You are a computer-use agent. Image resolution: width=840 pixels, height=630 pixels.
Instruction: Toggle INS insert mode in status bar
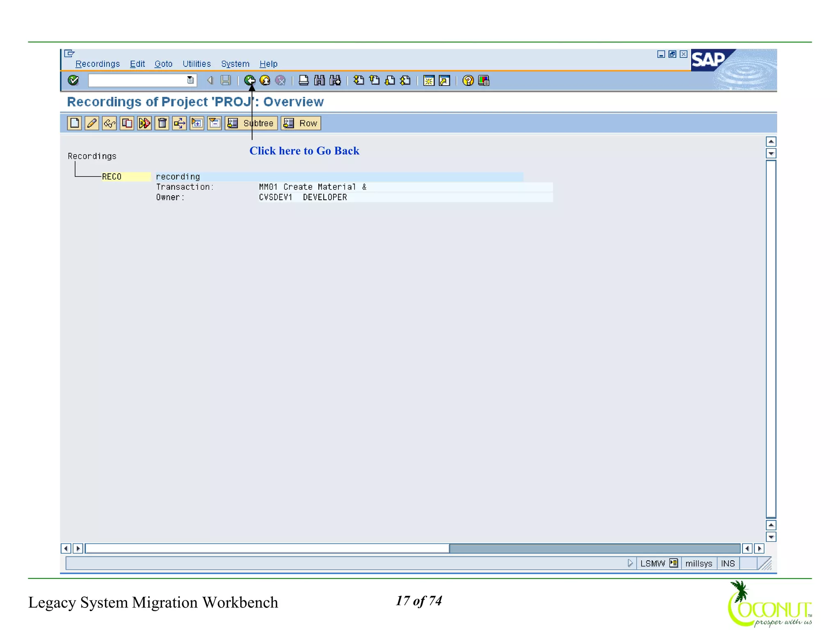728,564
